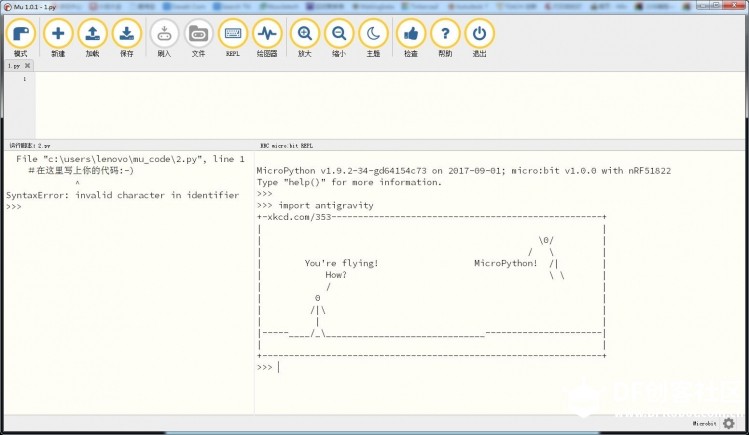Flash code to micro:bit (刷入)
The width and height of the screenshot is (749, 435).
click(164, 38)
